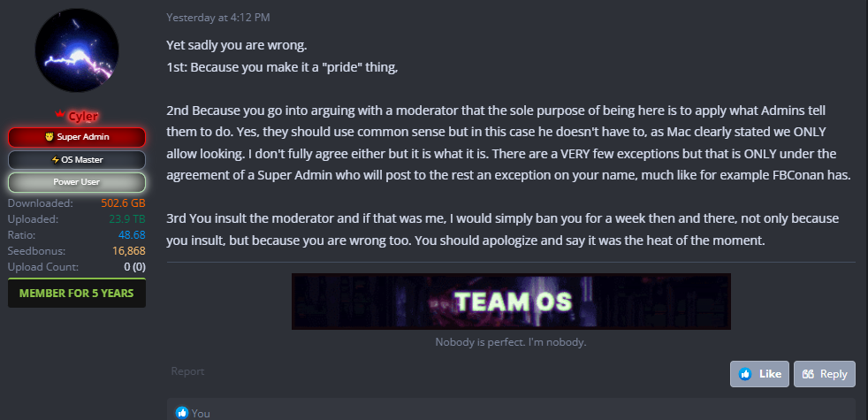Click the crown emoji on Super Admin badge
Viewport: 868px width, 420px height.
[x=49, y=137]
